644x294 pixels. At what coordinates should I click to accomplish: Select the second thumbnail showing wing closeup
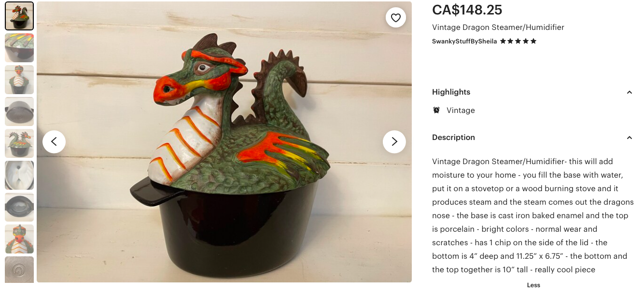click(19, 48)
